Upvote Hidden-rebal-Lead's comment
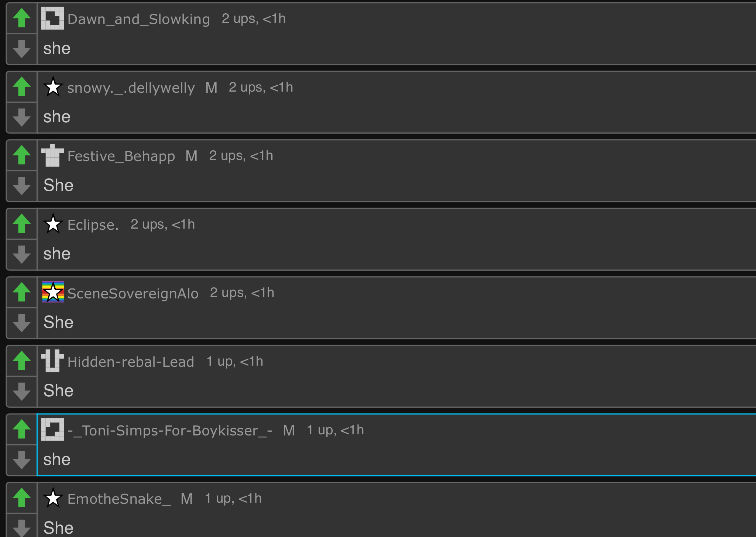Screen dimensions: 756x537 (21, 361)
